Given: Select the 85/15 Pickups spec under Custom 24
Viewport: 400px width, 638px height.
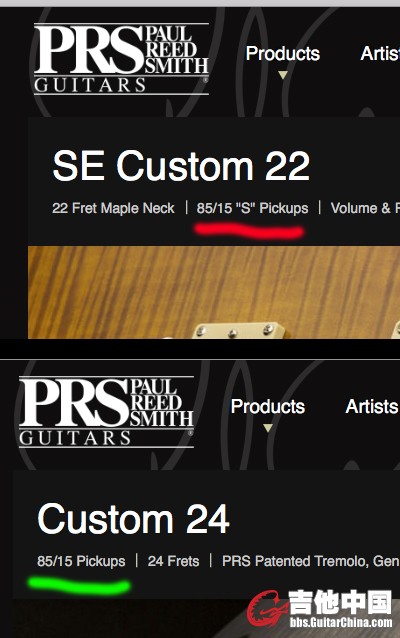Looking at the screenshot, I should coord(81,561).
